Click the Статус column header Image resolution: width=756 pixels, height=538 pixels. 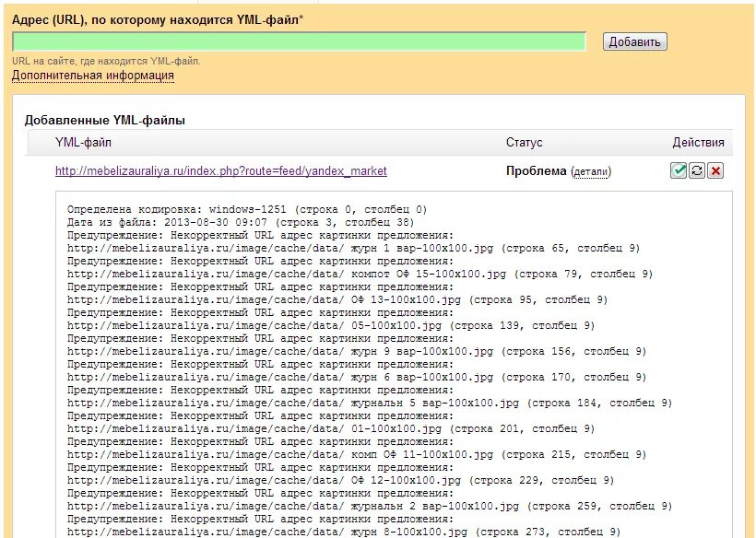tap(524, 143)
